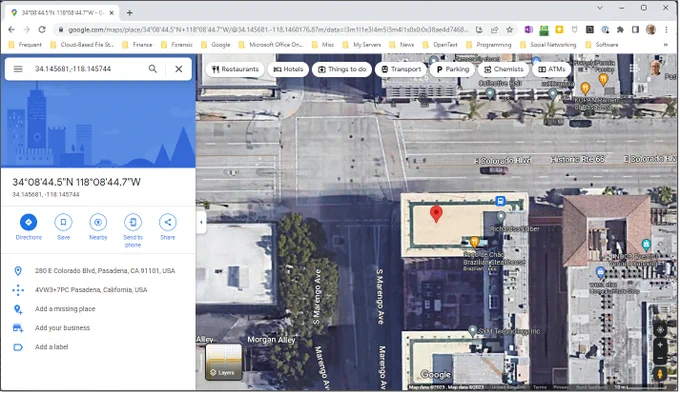Open the Finance bookmarks folder
The image size is (680, 394).
pyautogui.click(x=137, y=45)
